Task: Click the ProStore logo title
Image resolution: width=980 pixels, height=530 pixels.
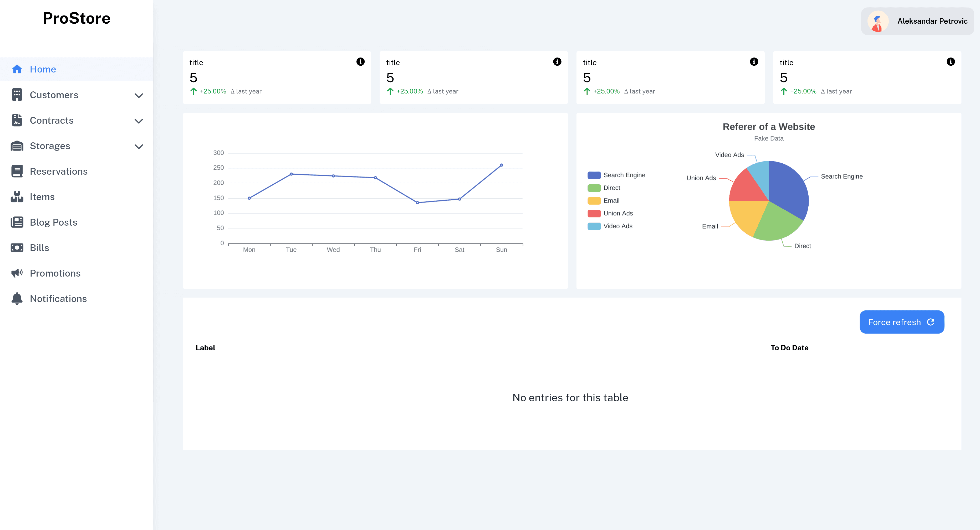Action: pyautogui.click(x=76, y=18)
